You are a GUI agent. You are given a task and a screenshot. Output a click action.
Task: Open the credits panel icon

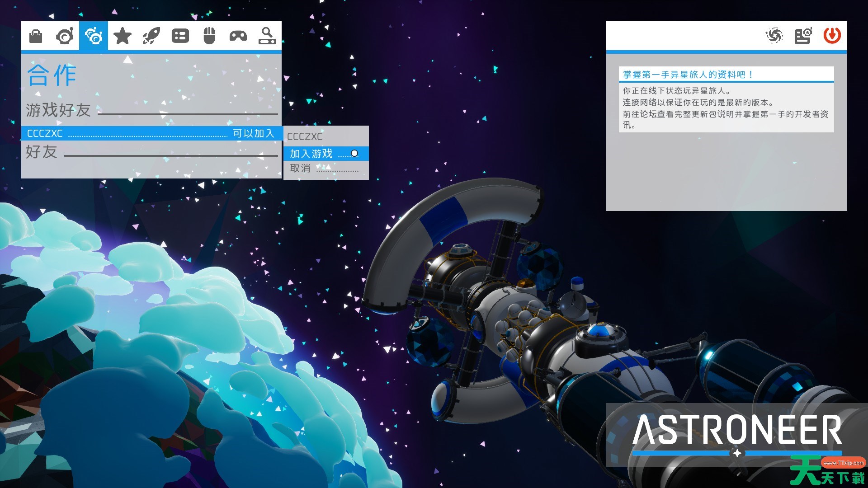[x=803, y=36]
